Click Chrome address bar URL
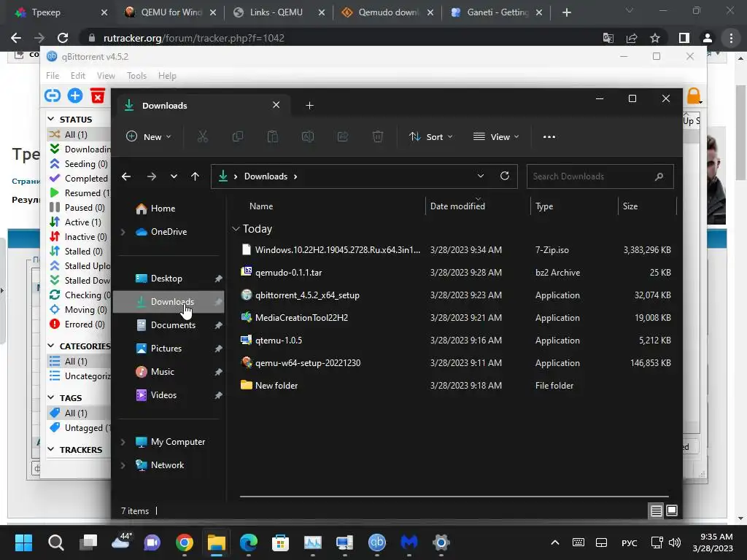This screenshot has height=560, width=747. point(193,38)
